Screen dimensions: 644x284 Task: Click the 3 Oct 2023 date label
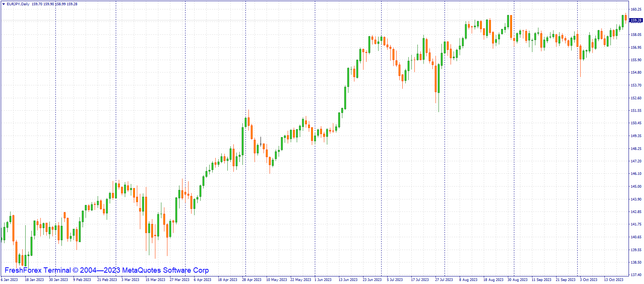coord(589,280)
